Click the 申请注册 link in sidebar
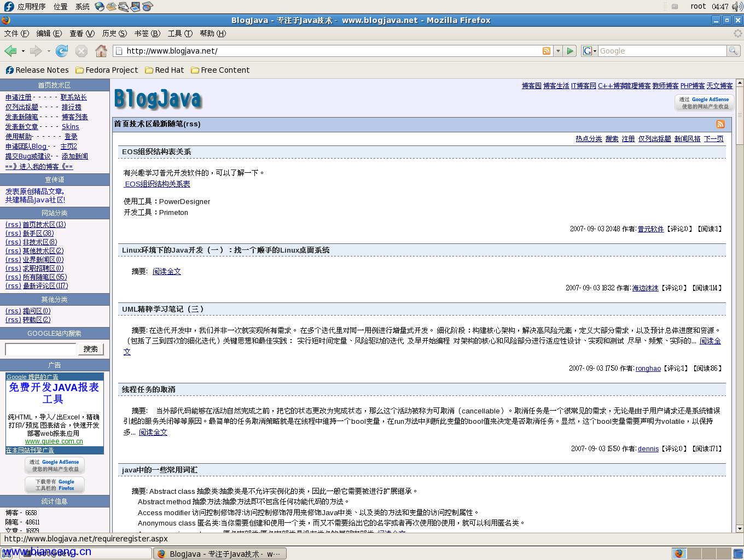Screen dimensions: 744x560 19,97
